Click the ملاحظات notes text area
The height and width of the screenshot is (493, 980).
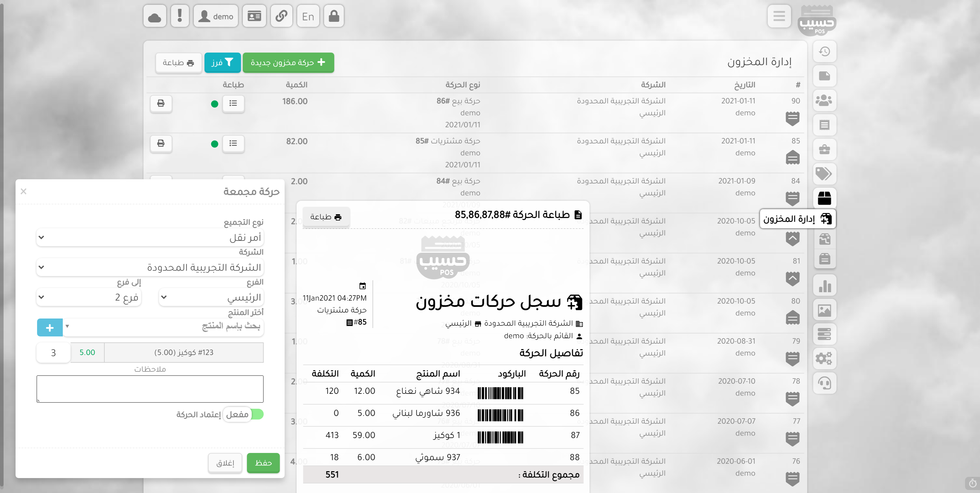150,389
